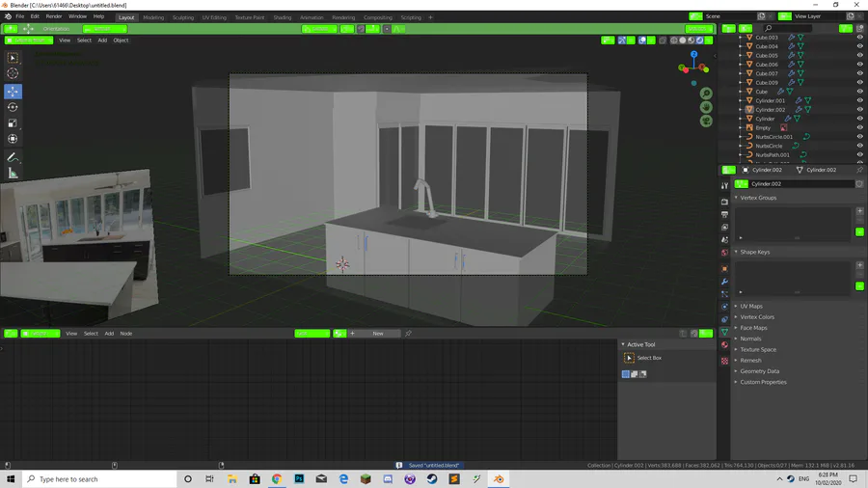Open the Output properties tab

724,214
